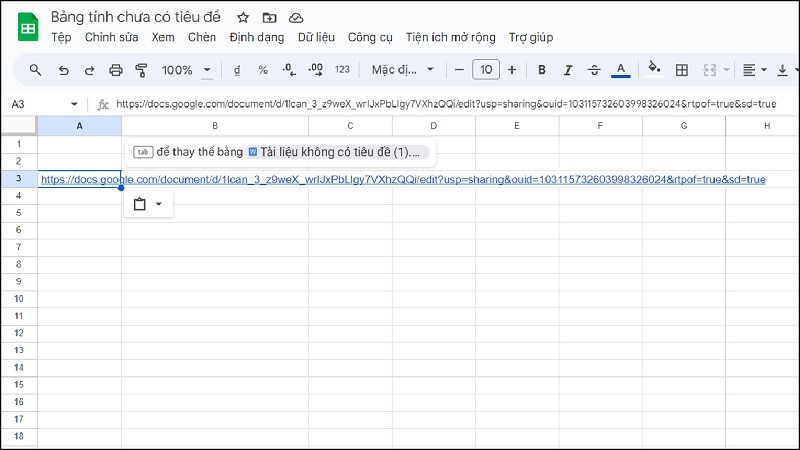Image resolution: width=800 pixels, height=450 pixels.
Task: Open the Chèn menu
Action: (202, 37)
